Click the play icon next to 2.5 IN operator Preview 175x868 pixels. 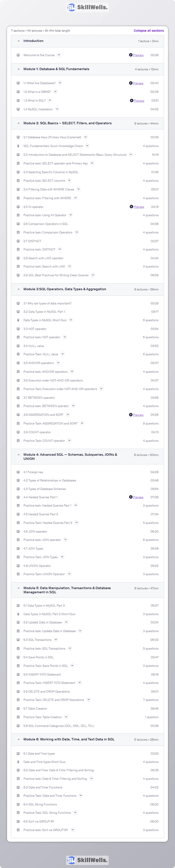point(131,207)
